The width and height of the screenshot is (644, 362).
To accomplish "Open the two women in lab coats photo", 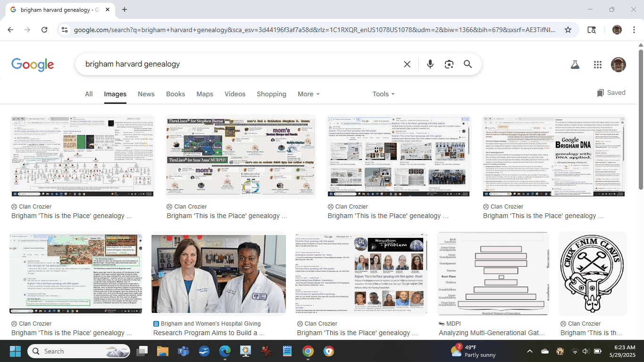I will [218, 273].
